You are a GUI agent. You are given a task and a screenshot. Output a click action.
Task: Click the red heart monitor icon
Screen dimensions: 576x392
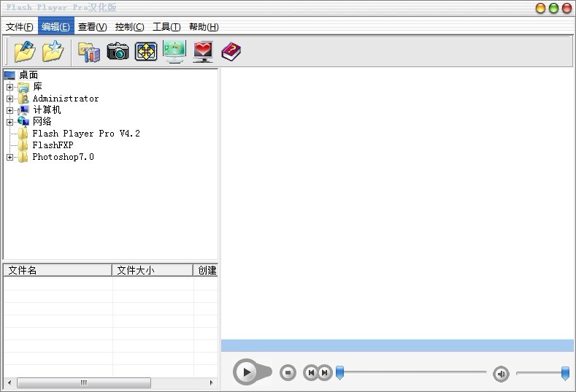[x=203, y=51]
